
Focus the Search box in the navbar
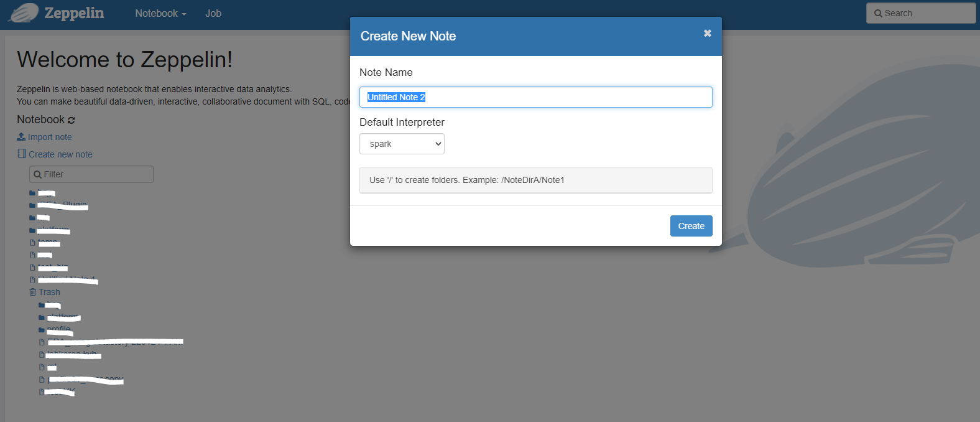coord(921,13)
